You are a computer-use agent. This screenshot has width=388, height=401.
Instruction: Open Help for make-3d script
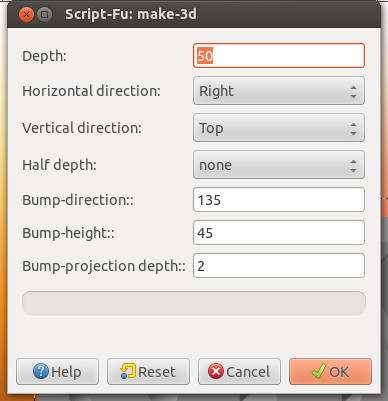click(57, 372)
